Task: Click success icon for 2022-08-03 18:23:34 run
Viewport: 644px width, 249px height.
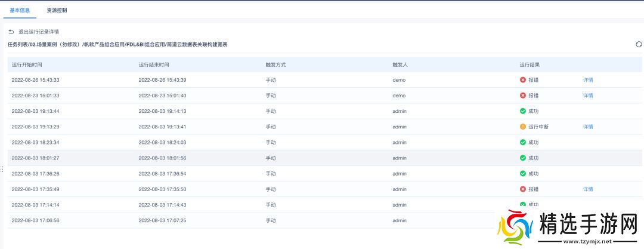Action: pos(523,142)
